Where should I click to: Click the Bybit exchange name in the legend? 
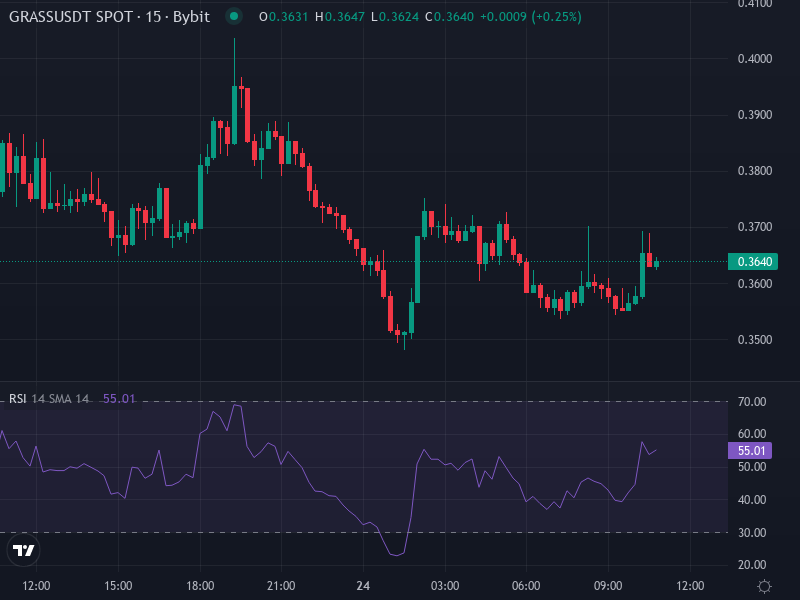[x=190, y=16]
